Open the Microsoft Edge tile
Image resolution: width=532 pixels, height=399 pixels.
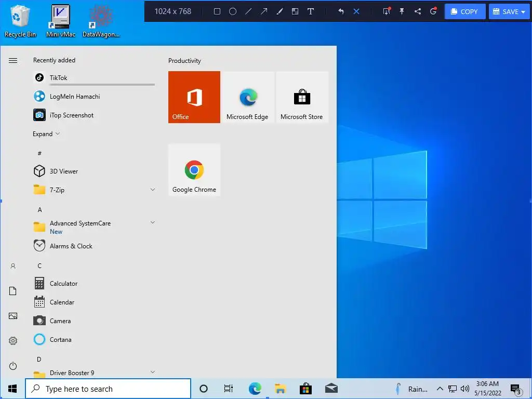247,97
